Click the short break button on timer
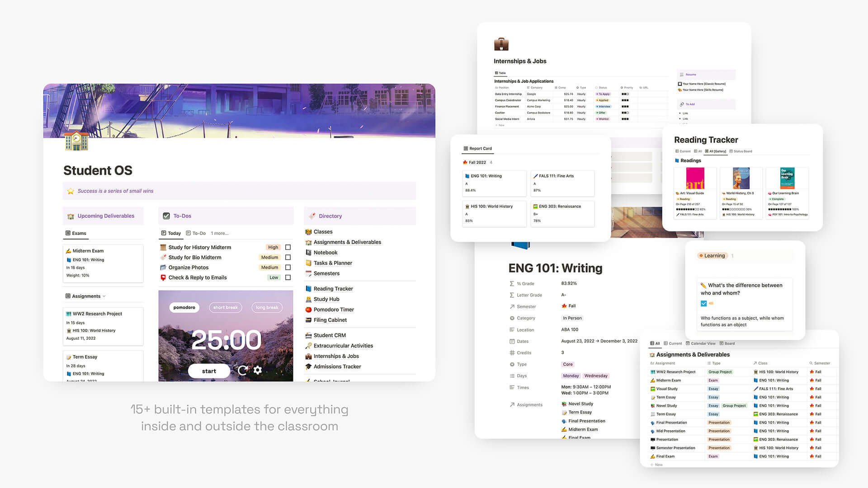 tap(226, 307)
